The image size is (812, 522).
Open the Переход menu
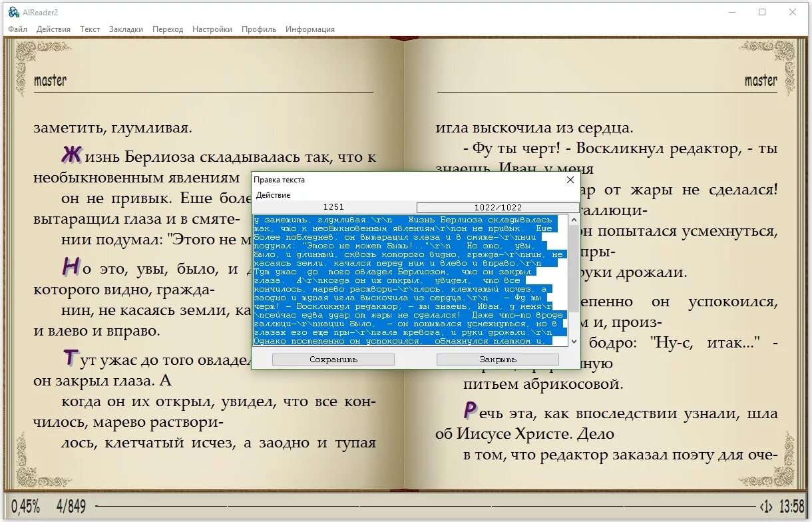click(168, 29)
